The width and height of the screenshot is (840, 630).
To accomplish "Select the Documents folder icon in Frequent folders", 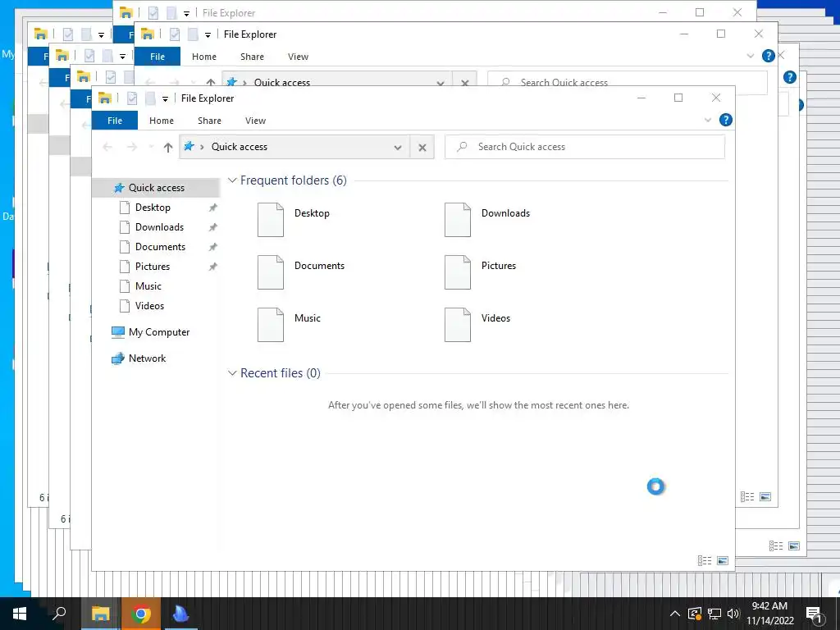I will (x=271, y=272).
